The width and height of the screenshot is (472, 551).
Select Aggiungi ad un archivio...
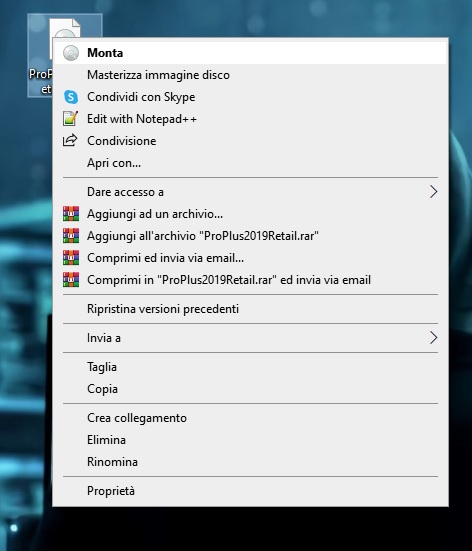coord(251,214)
